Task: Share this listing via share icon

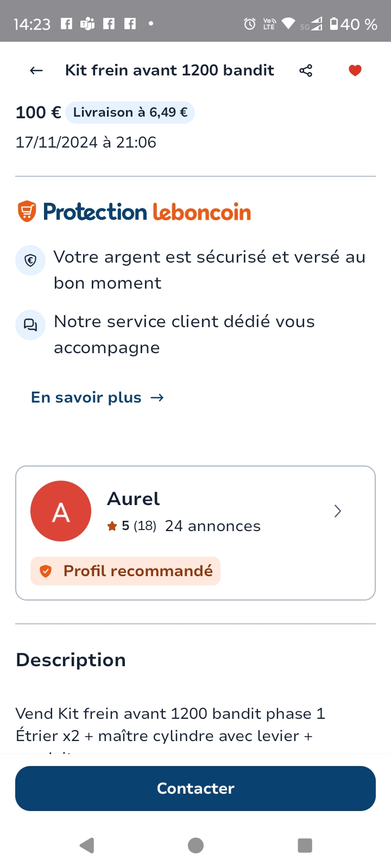Action: (x=306, y=71)
